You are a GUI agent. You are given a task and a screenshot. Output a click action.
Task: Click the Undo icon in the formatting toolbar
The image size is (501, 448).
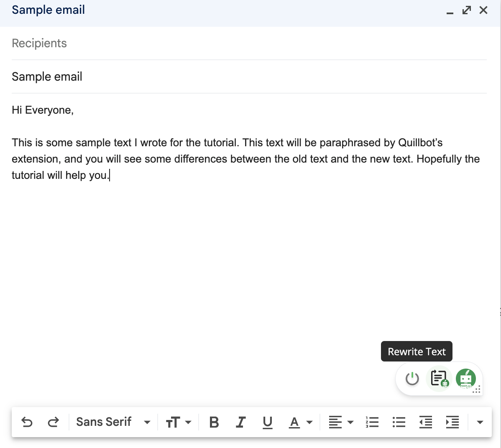coord(27,422)
